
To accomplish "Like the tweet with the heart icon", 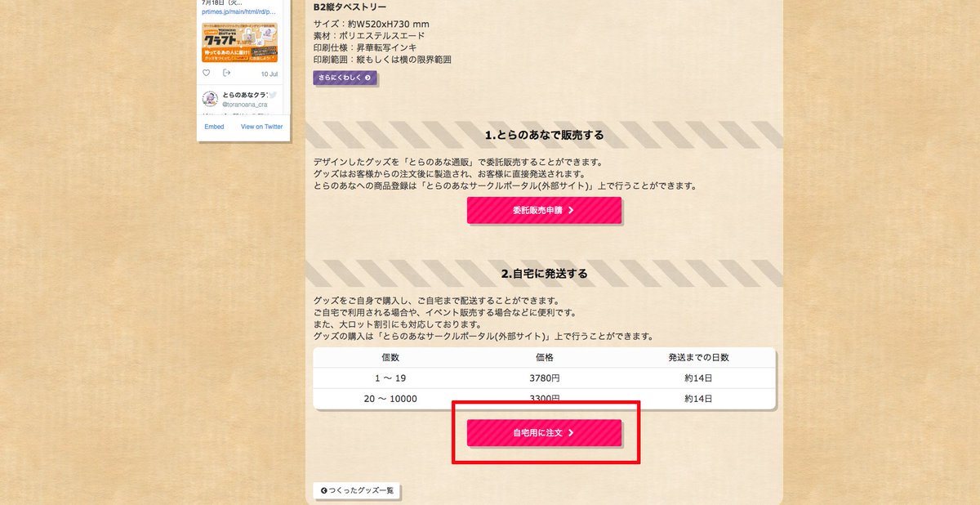I will (x=207, y=73).
